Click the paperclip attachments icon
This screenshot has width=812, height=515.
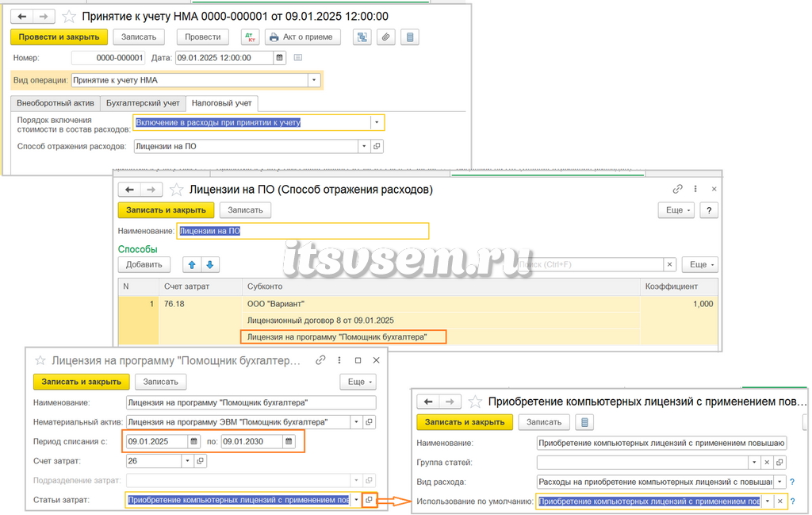pyautogui.click(x=386, y=37)
